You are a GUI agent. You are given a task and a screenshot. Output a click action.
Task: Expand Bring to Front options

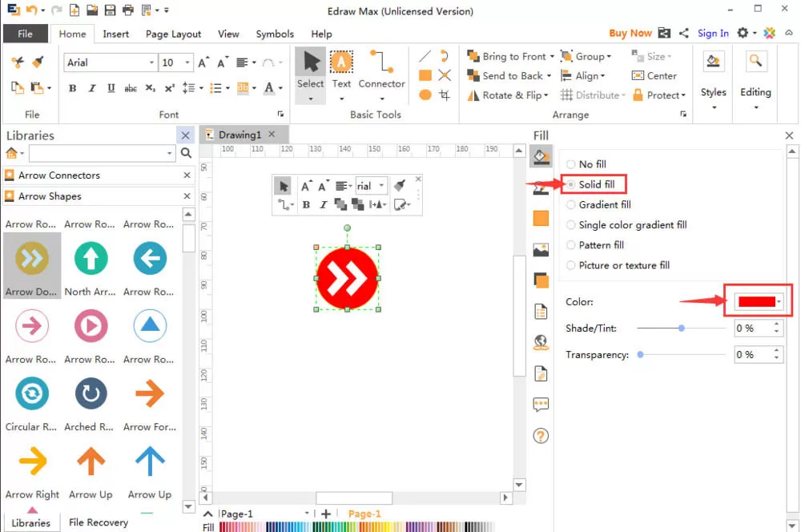tap(552, 57)
